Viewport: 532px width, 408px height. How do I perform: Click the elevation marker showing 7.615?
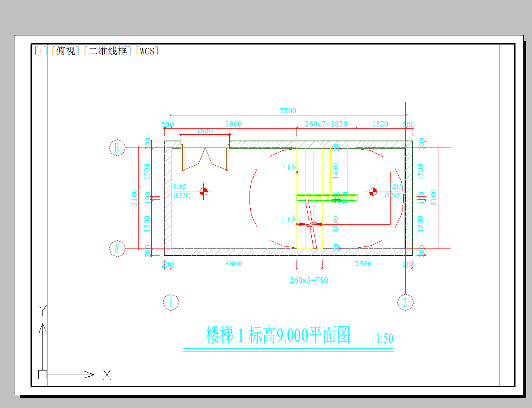395,187
